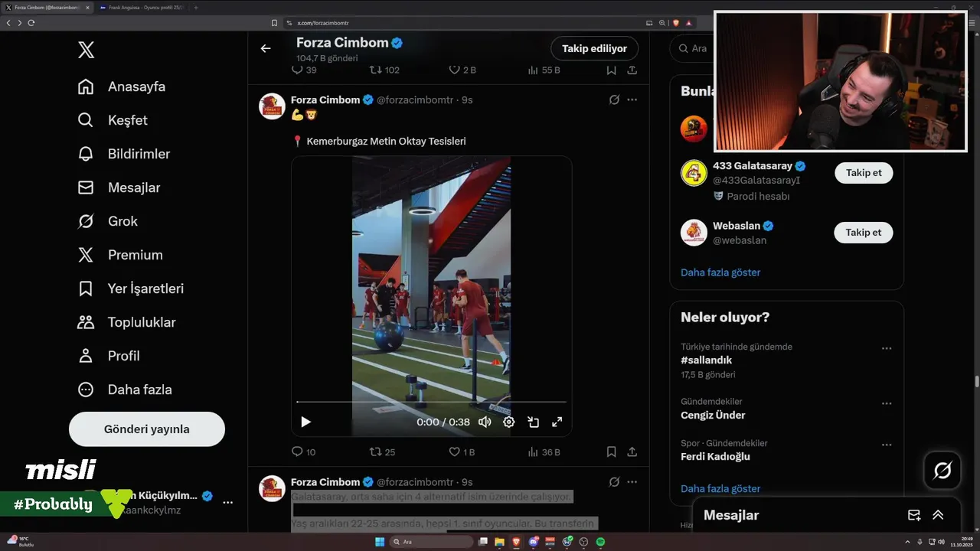980x551 pixels.
Task: Open Profil page
Action: [108, 356]
